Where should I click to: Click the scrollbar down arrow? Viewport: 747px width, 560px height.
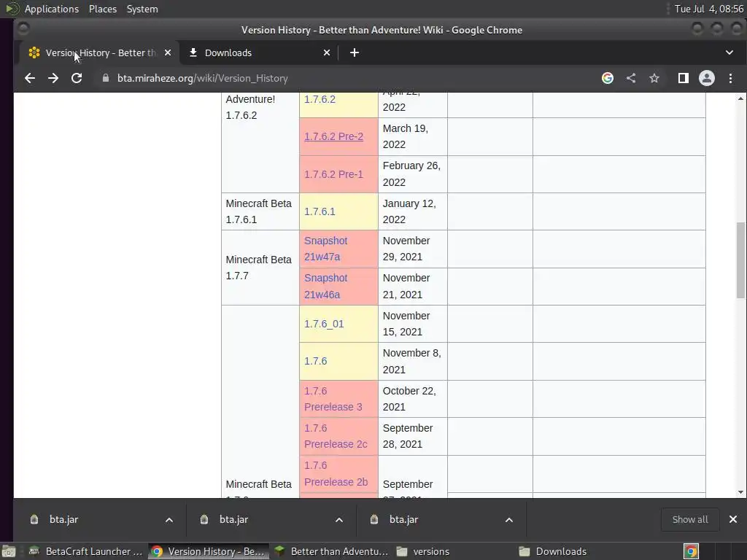tap(740, 492)
